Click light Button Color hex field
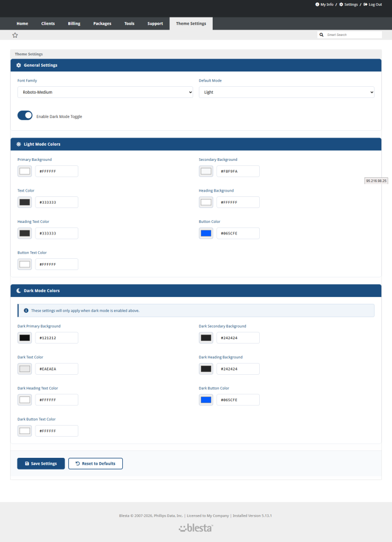This screenshot has width=392, height=542. 238,233
